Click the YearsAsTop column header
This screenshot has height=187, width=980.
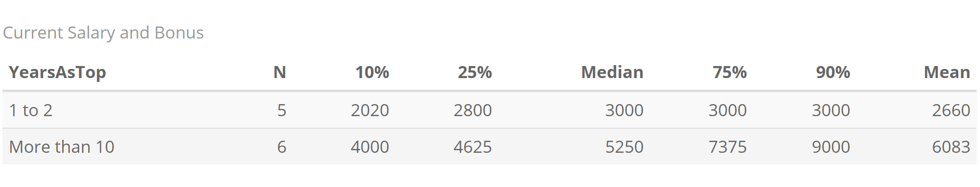pyautogui.click(x=57, y=72)
